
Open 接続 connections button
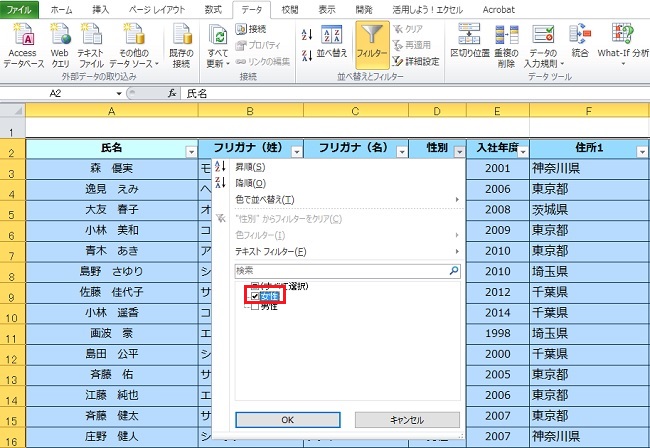pyautogui.click(x=251, y=29)
